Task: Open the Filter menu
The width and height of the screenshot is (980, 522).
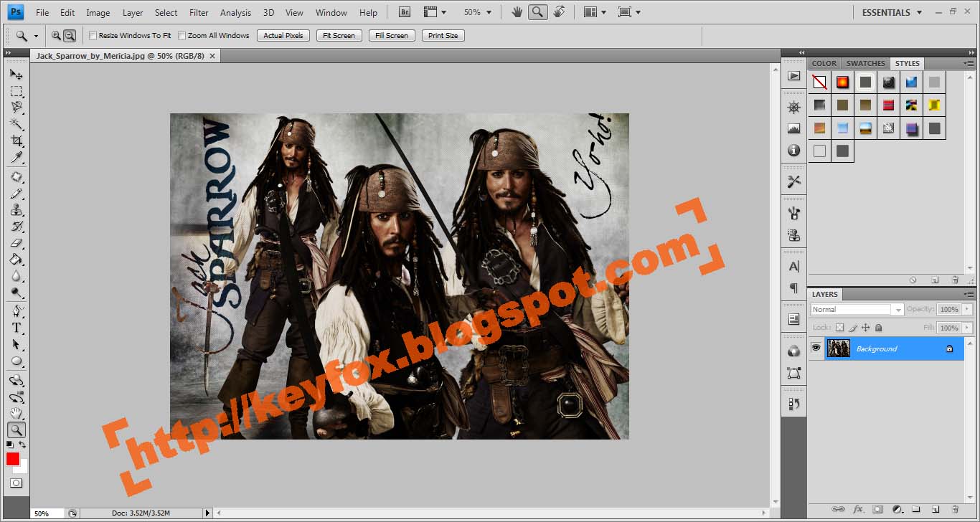Action: pyautogui.click(x=199, y=12)
